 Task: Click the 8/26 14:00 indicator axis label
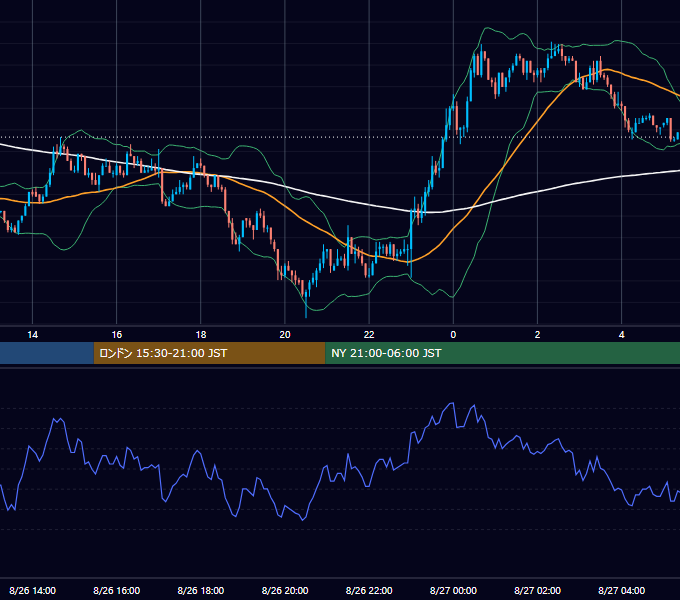33,591
